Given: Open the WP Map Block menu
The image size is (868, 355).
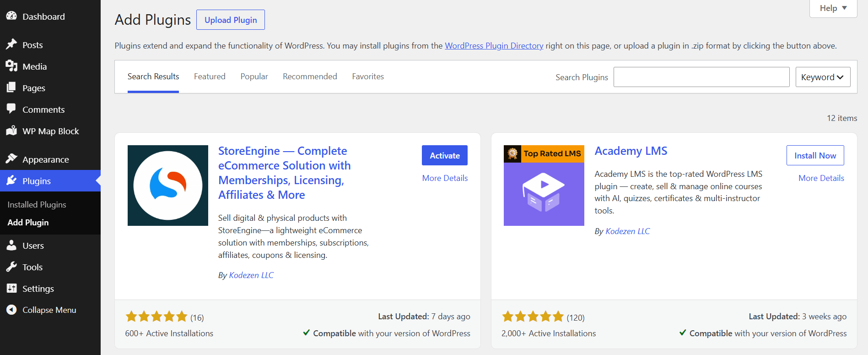Looking at the screenshot, I should tap(50, 131).
